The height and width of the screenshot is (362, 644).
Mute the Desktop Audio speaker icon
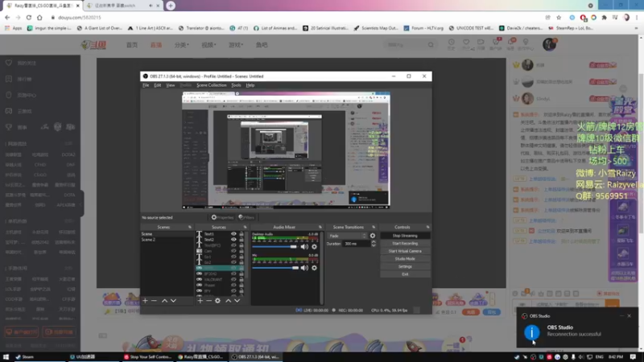point(304,247)
